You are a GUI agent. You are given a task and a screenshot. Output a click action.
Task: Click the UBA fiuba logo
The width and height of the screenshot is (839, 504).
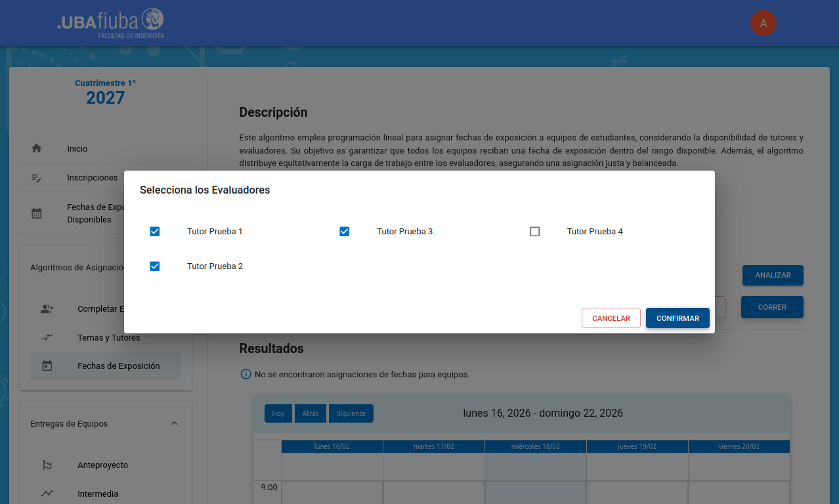[110, 23]
